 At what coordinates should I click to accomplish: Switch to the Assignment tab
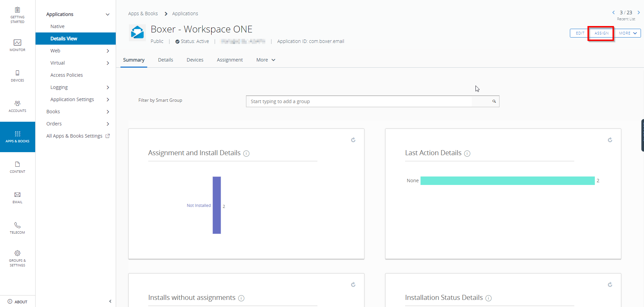[x=230, y=60]
